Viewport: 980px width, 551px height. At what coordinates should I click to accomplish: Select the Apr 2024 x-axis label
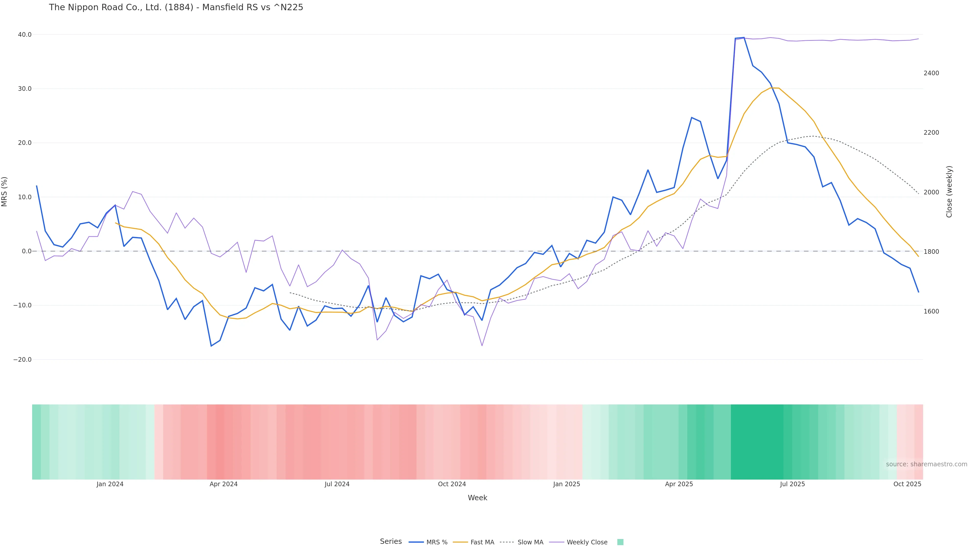pyautogui.click(x=223, y=484)
